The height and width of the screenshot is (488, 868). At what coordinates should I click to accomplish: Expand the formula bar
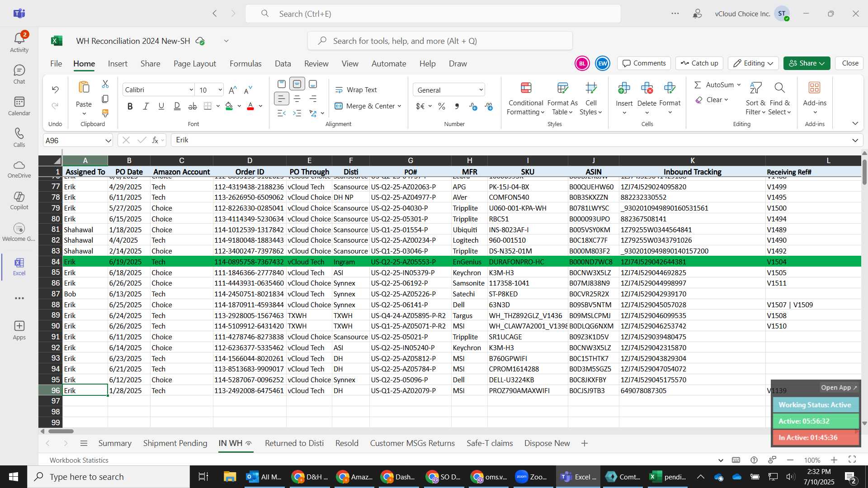pyautogui.click(x=855, y=140)
